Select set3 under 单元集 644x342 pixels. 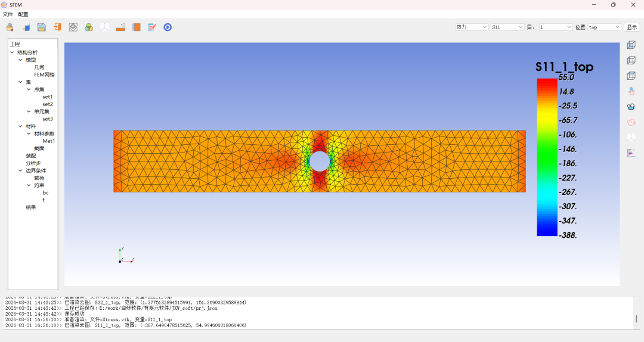[48, 119]
